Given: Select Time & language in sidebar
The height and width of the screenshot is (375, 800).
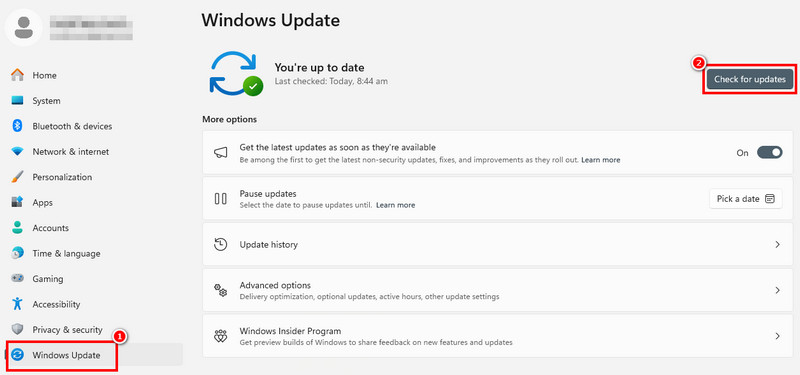Looking at the screenshot, I should tap(66, 253).
